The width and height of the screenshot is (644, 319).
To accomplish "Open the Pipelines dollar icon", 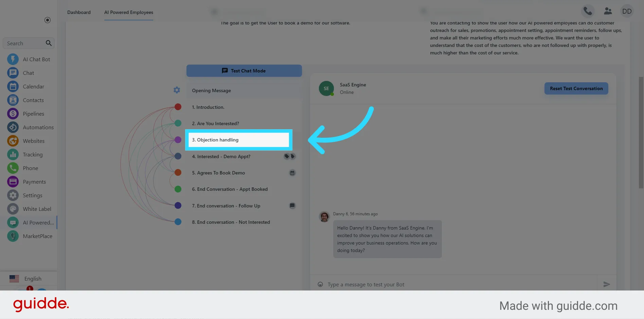I will [13, 114].
